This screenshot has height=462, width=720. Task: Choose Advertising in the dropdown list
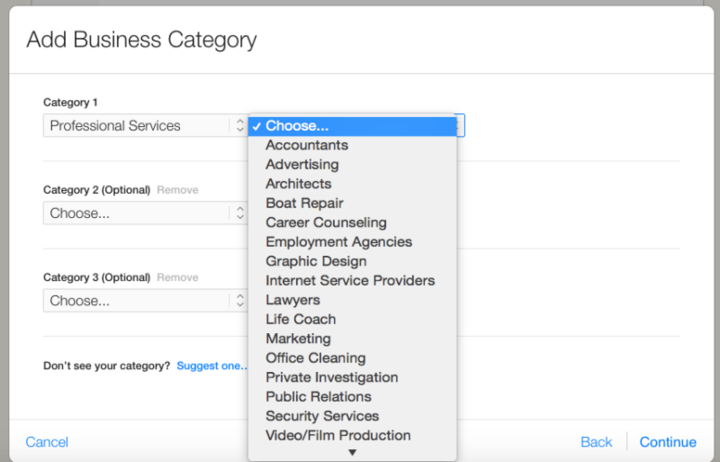click(302, 164)
